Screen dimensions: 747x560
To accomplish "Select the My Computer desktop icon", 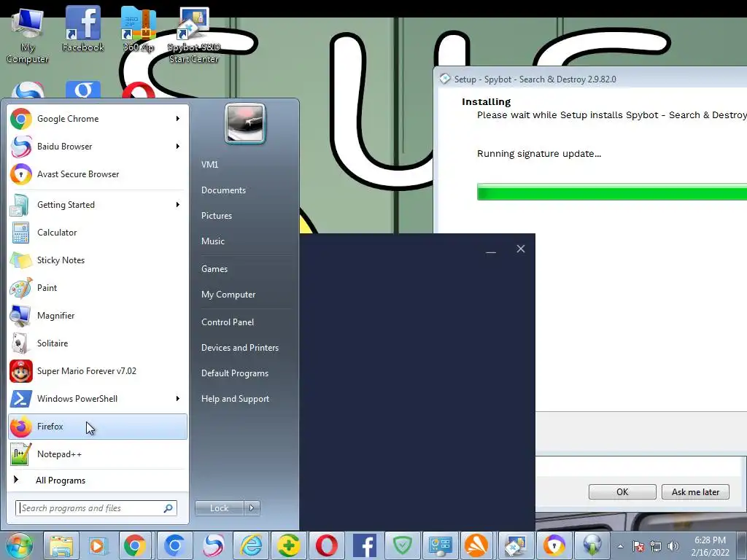I will click(x=27, y=36).
